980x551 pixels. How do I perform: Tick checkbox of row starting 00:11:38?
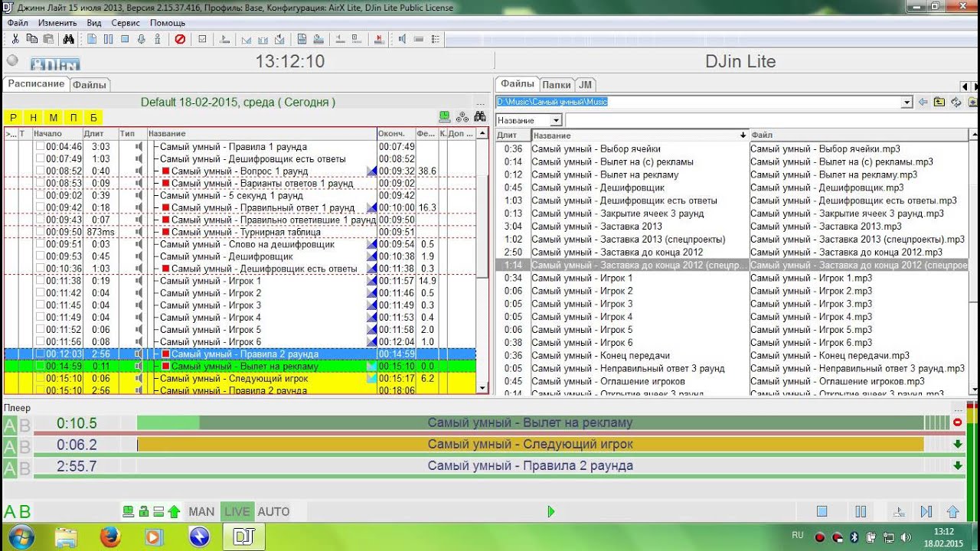40,281
